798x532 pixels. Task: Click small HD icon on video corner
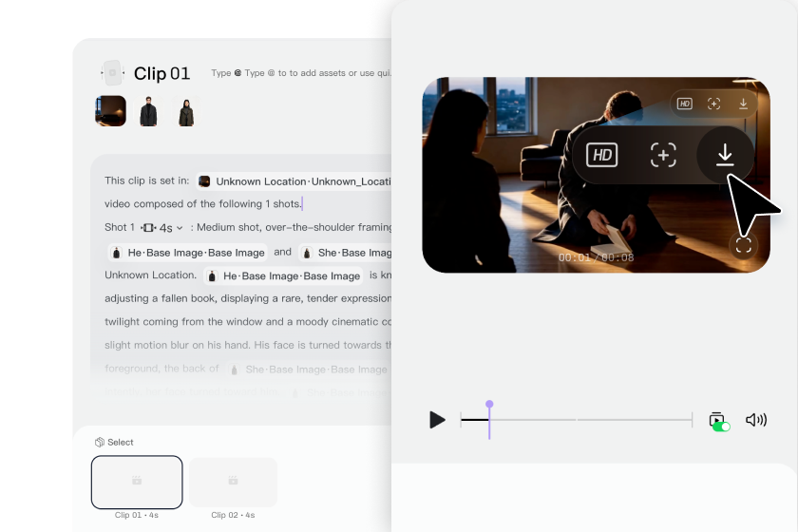(x=685, y=104)
